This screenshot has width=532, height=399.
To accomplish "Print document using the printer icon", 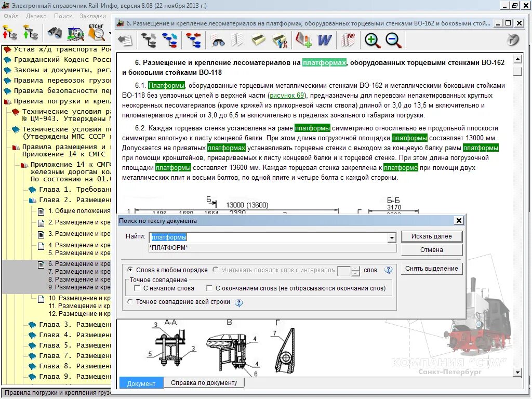I will coord(259,41).
